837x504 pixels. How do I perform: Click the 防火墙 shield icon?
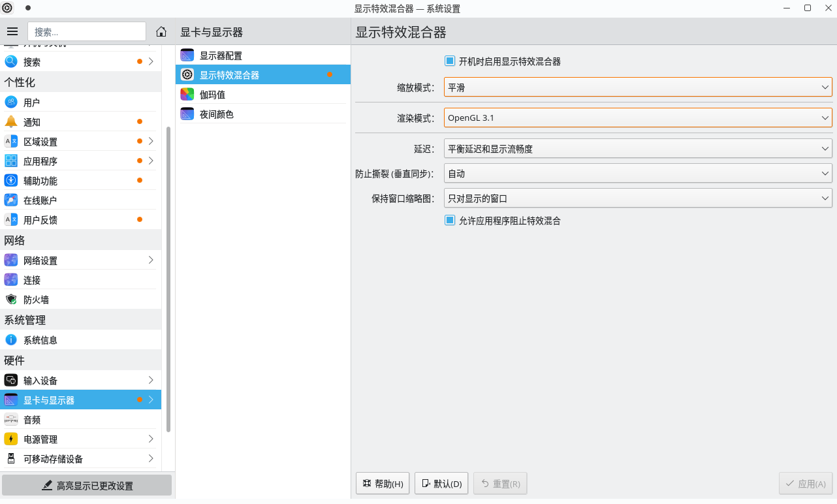11,300
